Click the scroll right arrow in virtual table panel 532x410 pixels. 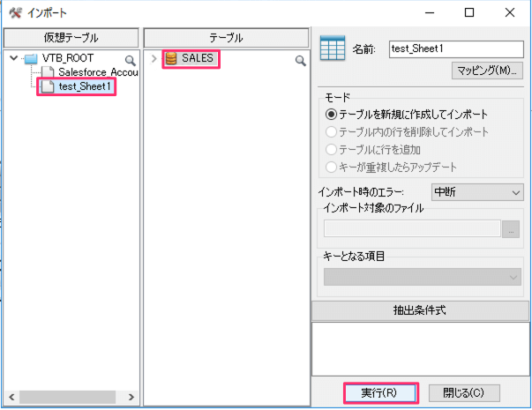131,397
